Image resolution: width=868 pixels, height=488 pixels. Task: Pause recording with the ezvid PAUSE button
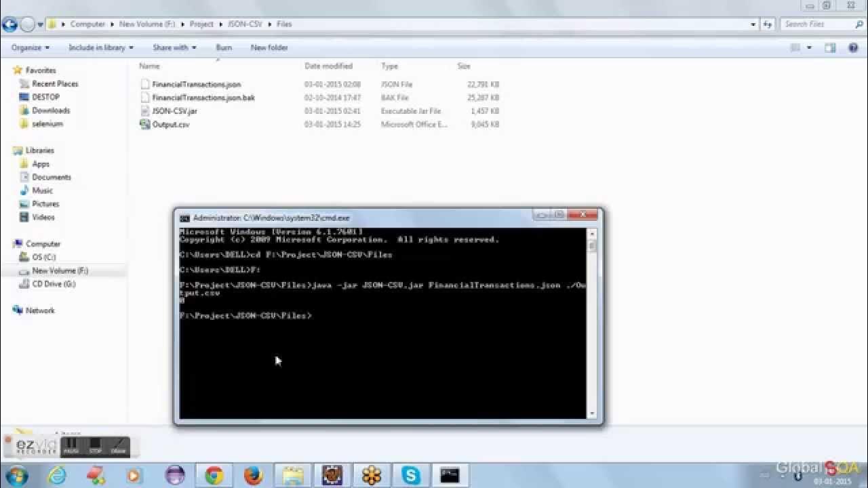[71, 447]
